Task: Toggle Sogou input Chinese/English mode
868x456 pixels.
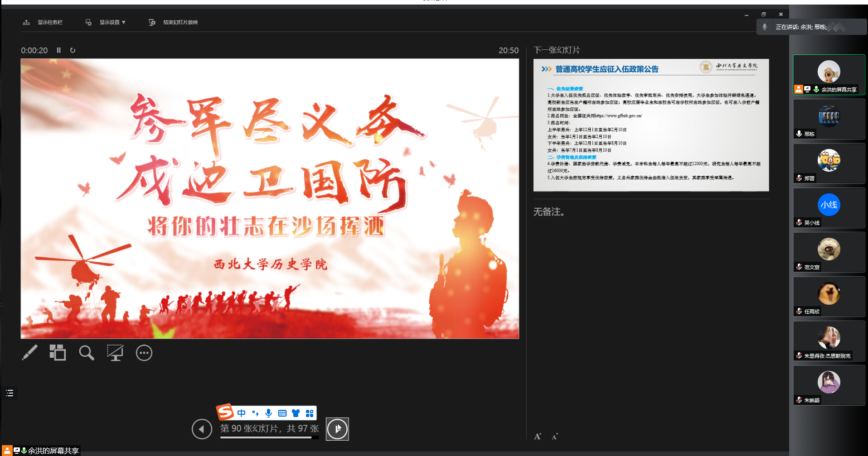Action: tap(242, 413)
